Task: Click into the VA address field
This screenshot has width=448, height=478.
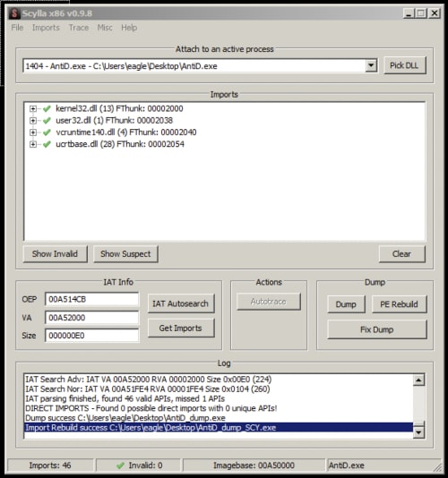Action: click(x=92, y=318)
